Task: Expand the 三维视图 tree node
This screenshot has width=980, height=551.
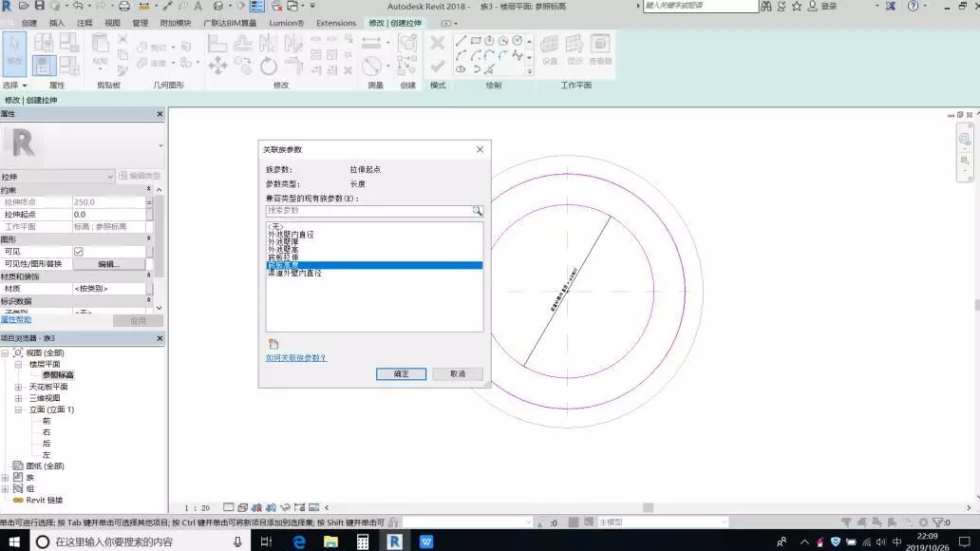Action: tap(18, 398)
